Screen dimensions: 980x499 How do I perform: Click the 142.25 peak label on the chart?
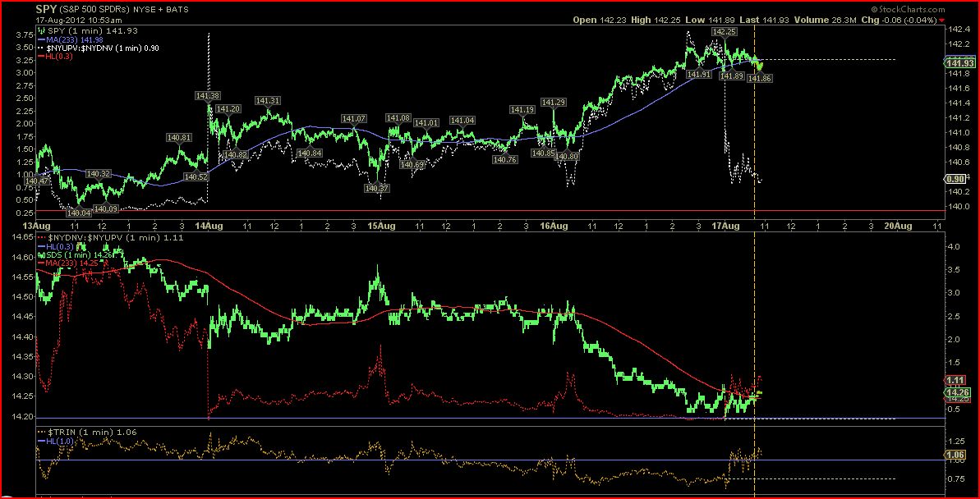tap(724, 31)
